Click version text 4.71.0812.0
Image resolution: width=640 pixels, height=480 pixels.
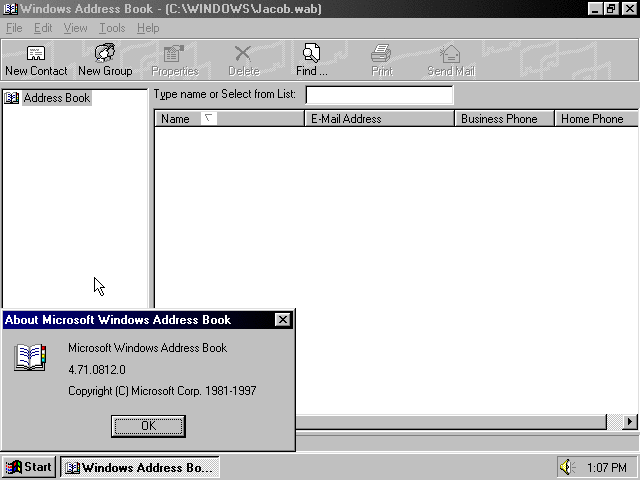(97, 369)
